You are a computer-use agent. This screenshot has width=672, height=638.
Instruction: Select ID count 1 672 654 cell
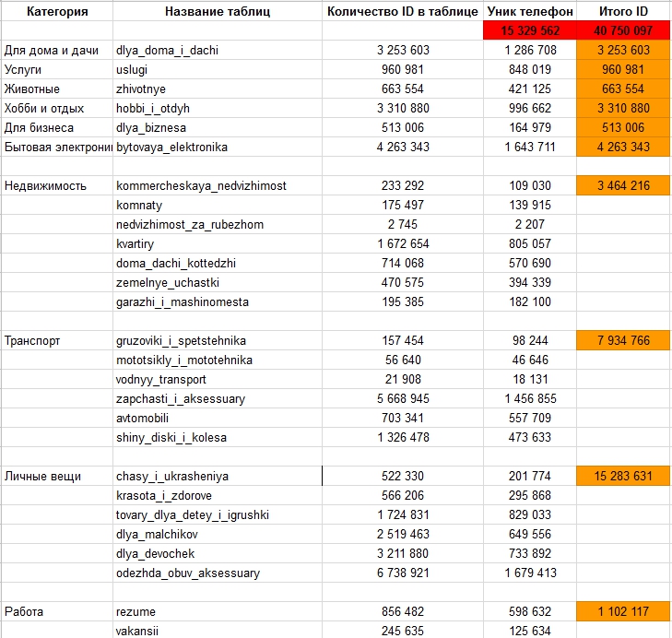point(403,243)
